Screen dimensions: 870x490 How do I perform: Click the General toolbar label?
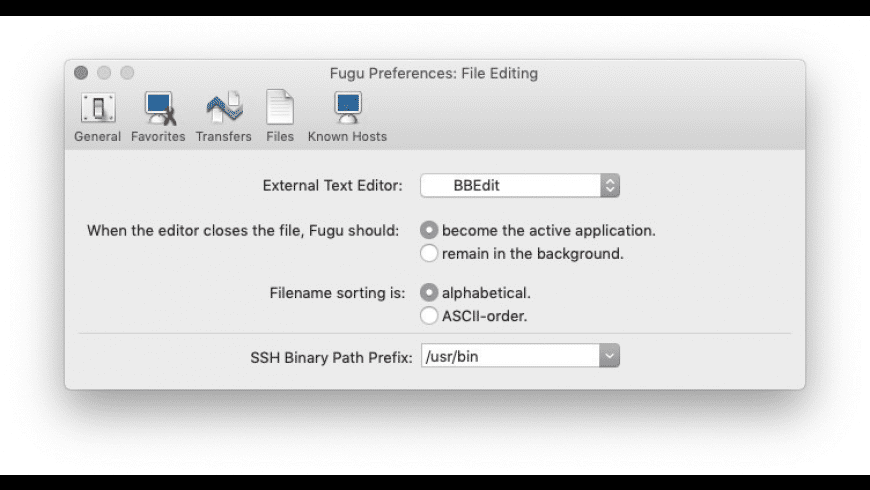tap(98, 137)
